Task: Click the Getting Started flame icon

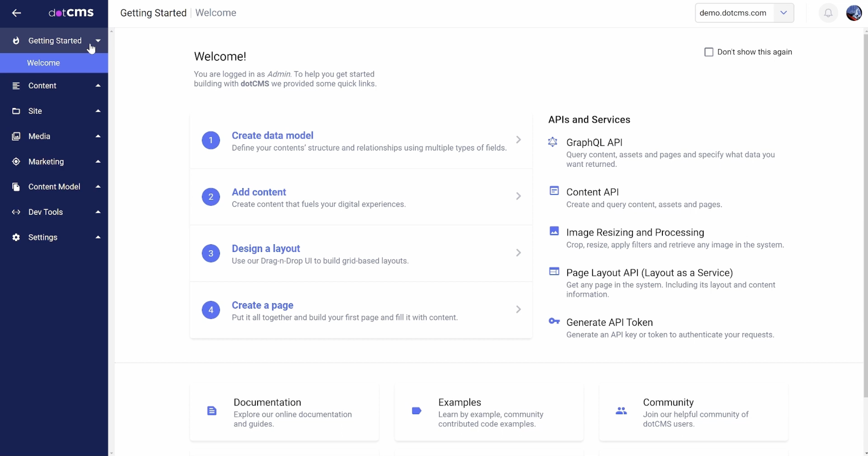Action: (x=16, y=41)
